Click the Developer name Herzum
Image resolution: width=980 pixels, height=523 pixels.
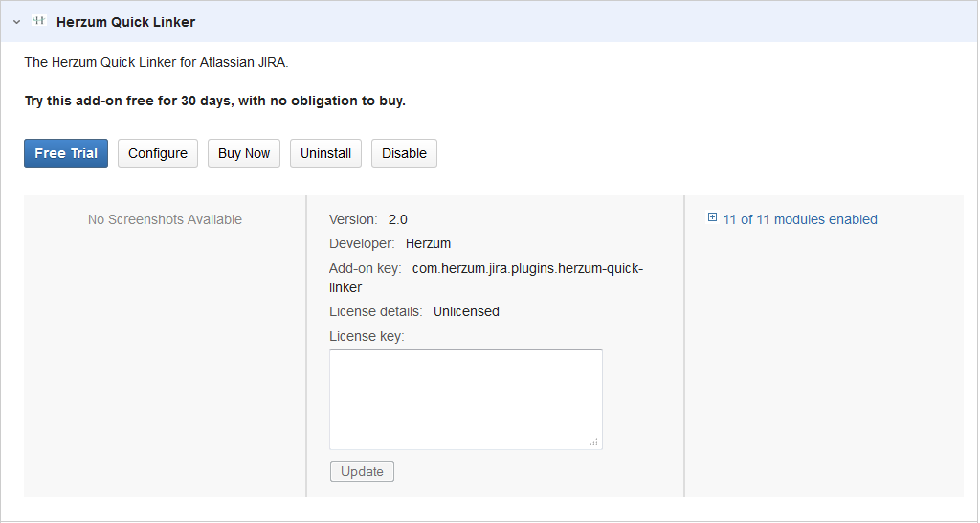(428, 243)
